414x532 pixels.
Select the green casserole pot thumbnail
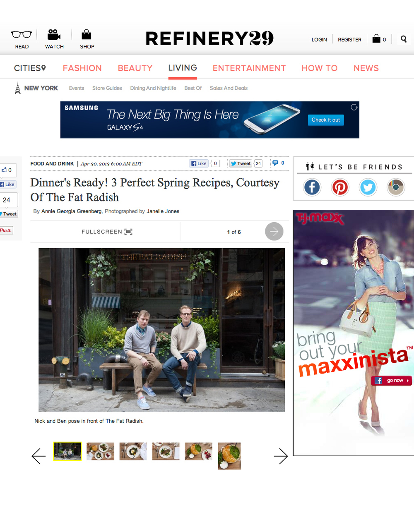click(229, 456)
